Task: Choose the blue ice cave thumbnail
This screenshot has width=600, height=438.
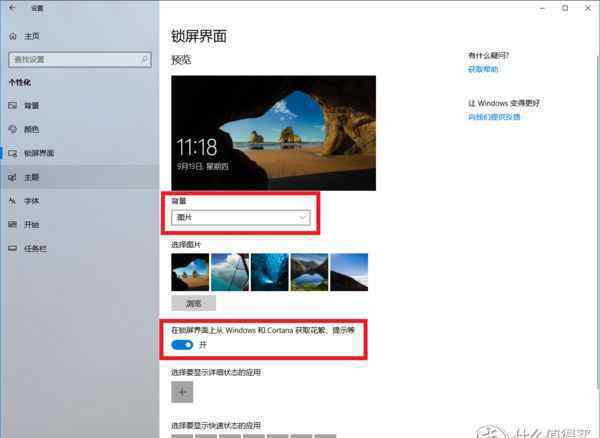Action: tap(270, 272)
